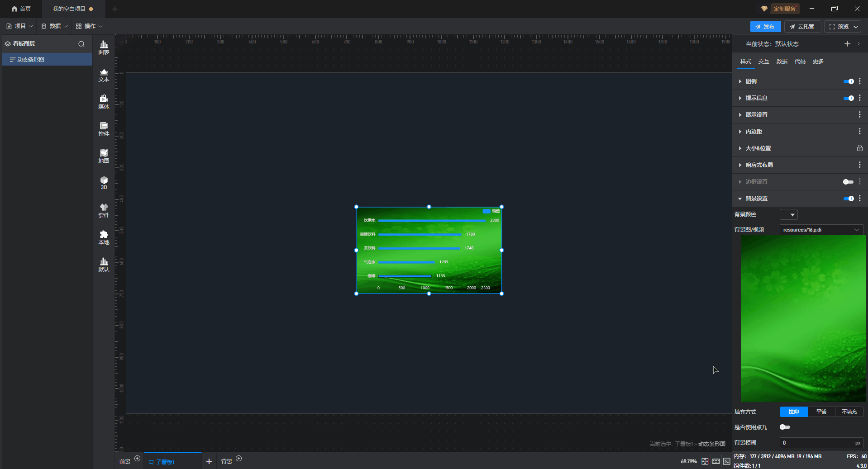Choose the 平铺 fill mode button
The width and height of the screenshot is (868, 469).
tap(821, 412)
